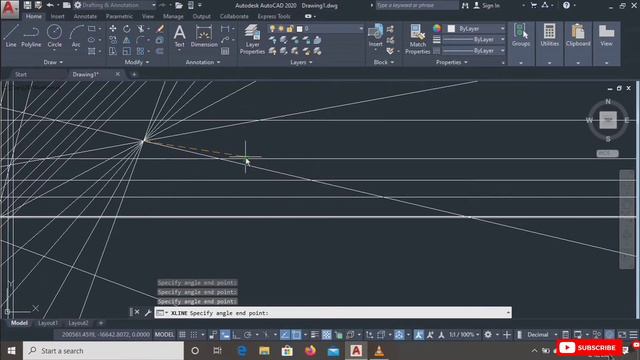Click the Hatch tool icon

[92, 51]
